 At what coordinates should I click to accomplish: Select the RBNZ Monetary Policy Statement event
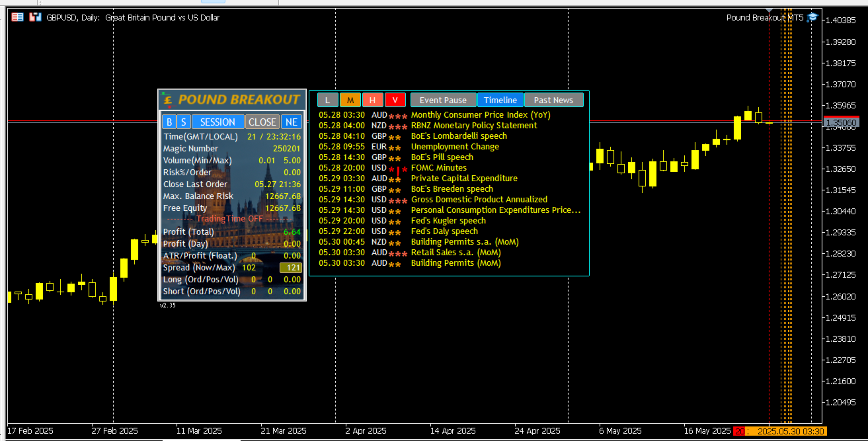(x=474, y=126)
